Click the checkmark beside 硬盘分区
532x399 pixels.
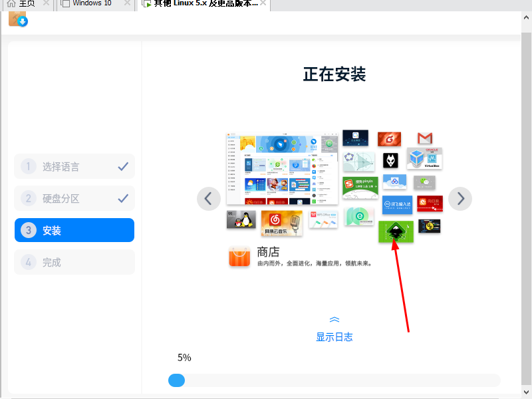pos(123,198)
